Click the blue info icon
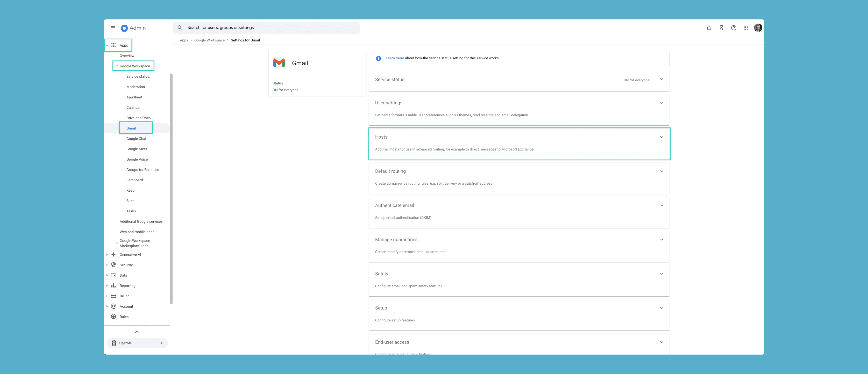This screenshot has height=374, width=868. (378, 58)
